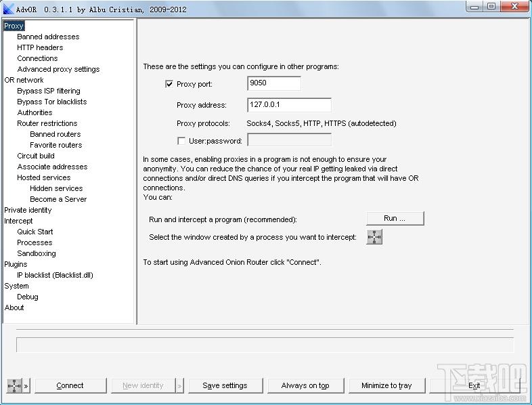The image size is (532, 405).
Task: Open Quick Start page
Action: pyautogui.click(x=35, y=232)
